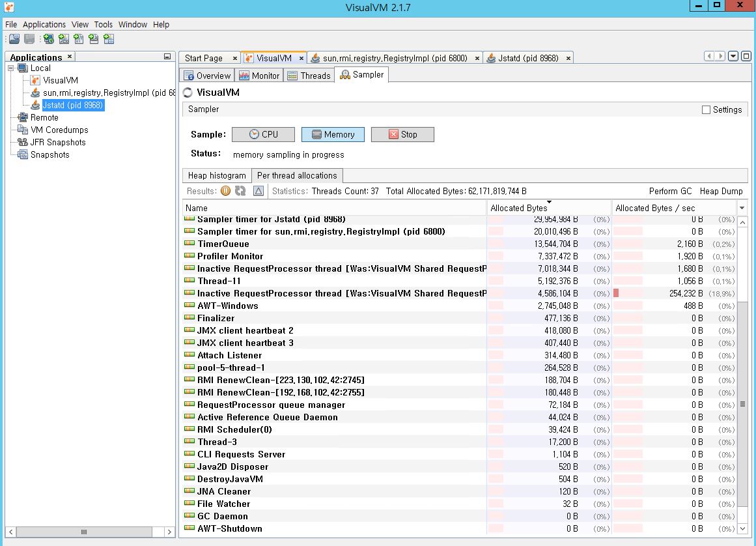
Task: Sort by Allocated Bytes / sec column
Action: (x=674, y=208)
